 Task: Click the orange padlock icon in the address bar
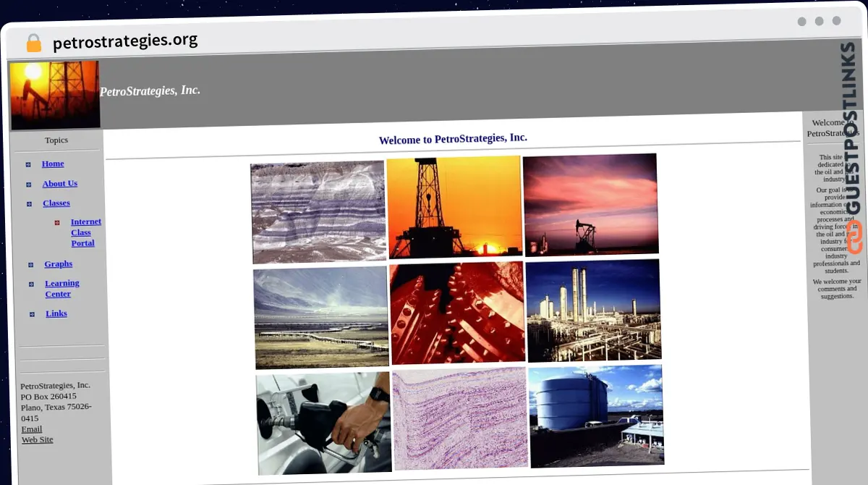tap(33, 43)
